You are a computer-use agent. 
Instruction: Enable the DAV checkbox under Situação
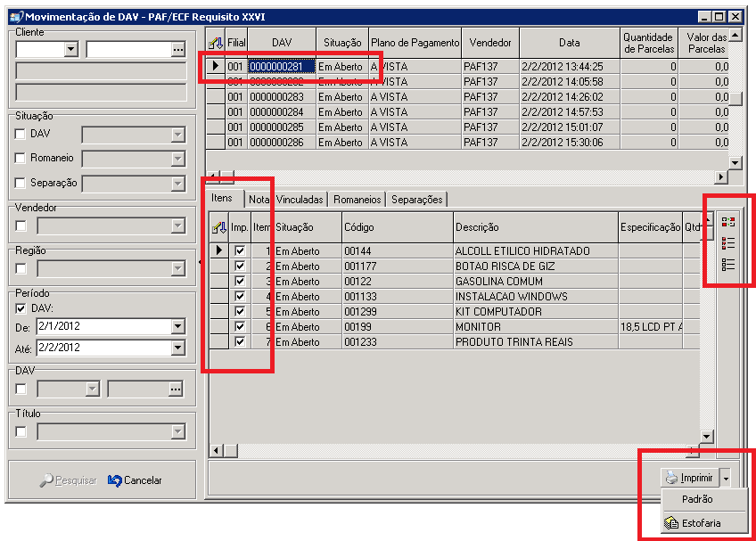[x=21, y=134]
